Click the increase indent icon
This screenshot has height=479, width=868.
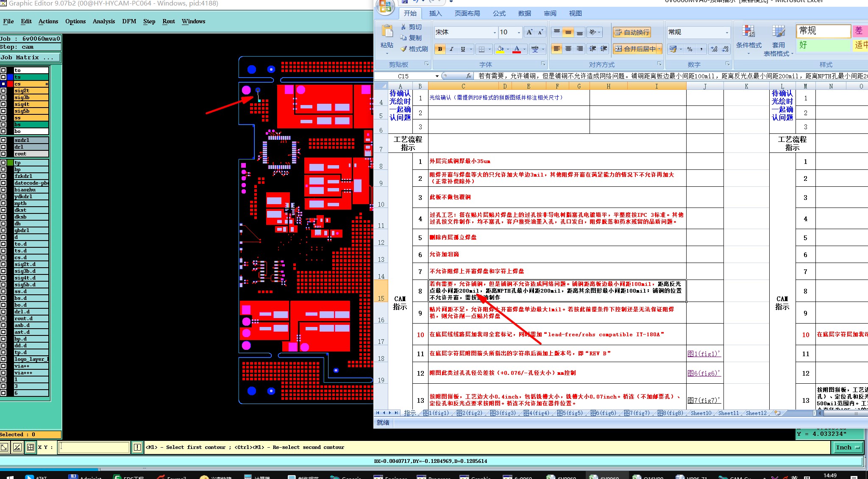(604, 49)
